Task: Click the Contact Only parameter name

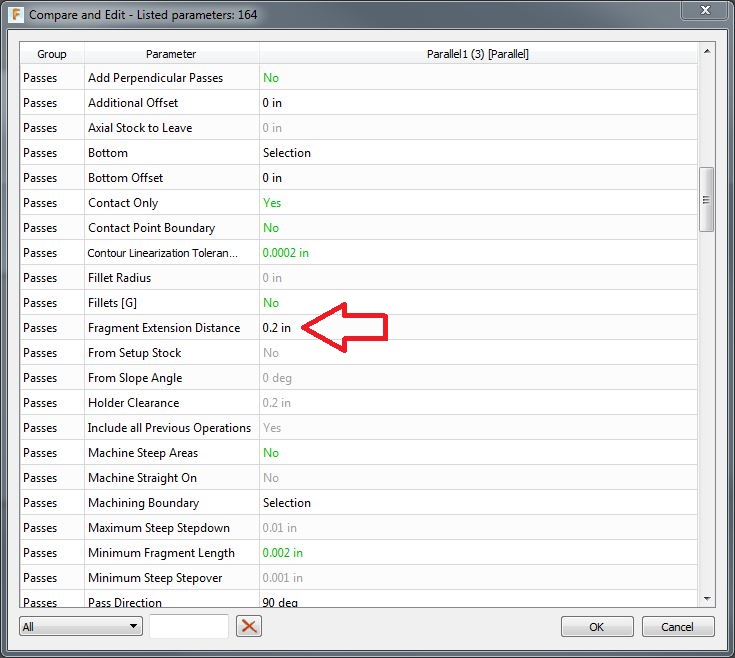Action: coord(123,203)
